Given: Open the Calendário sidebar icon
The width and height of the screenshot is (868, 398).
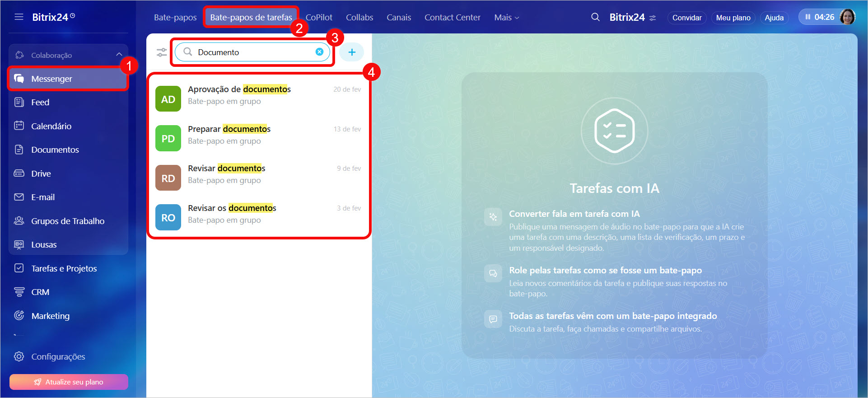Looking at the screenshot, I should [19, 126].
